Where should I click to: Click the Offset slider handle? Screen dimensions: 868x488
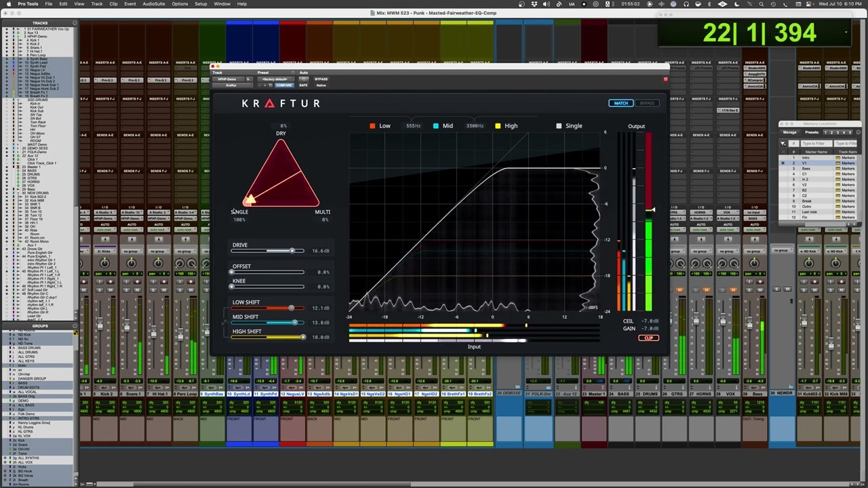tap(232, 272)
